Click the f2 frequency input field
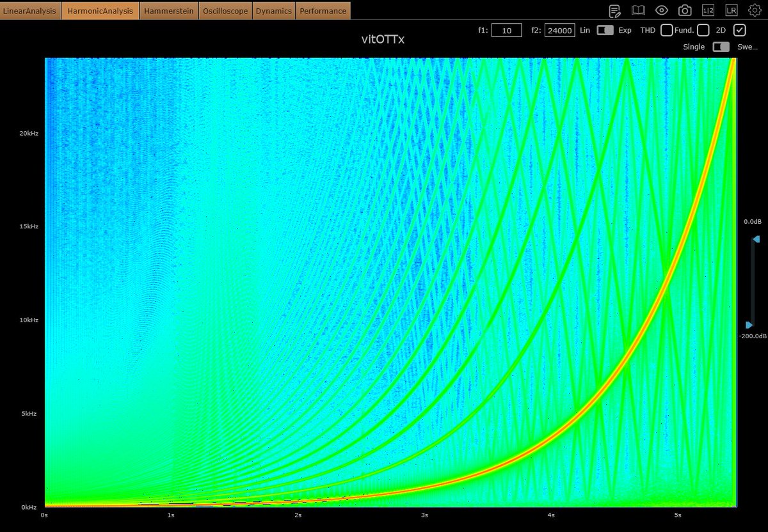This screenshot has width=768, height=532. coord(560,30)
